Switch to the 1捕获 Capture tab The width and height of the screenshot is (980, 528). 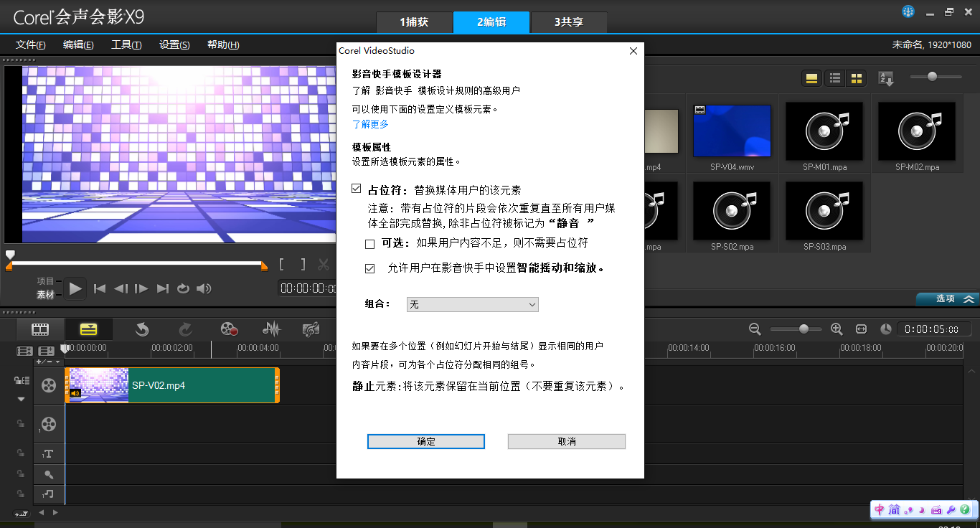[414, 22]
